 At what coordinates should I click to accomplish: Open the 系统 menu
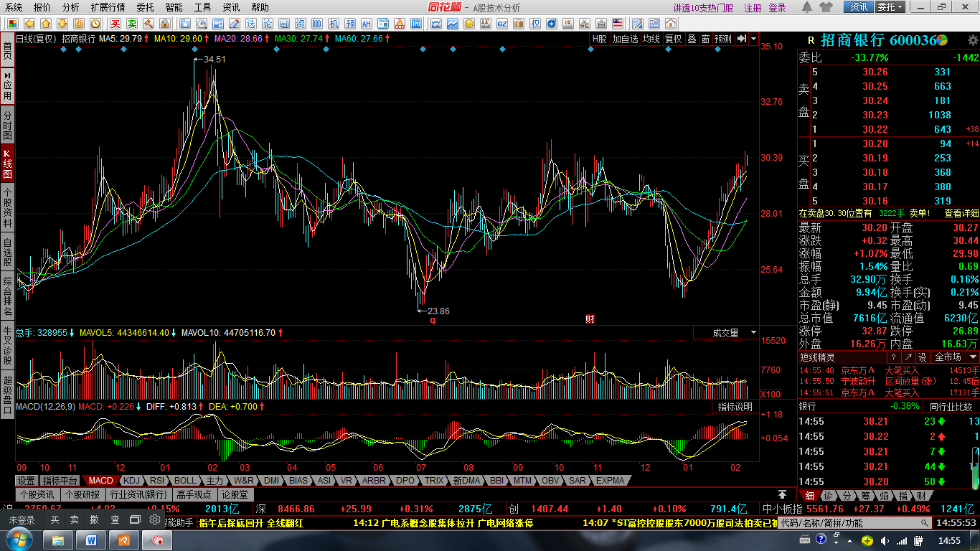[x=14, y=7]
